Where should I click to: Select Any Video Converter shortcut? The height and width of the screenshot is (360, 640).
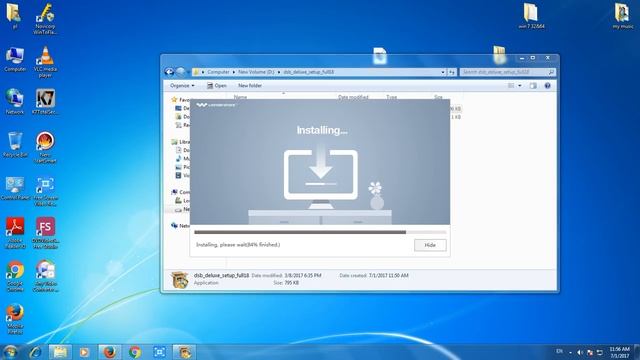tap(45, 276)
